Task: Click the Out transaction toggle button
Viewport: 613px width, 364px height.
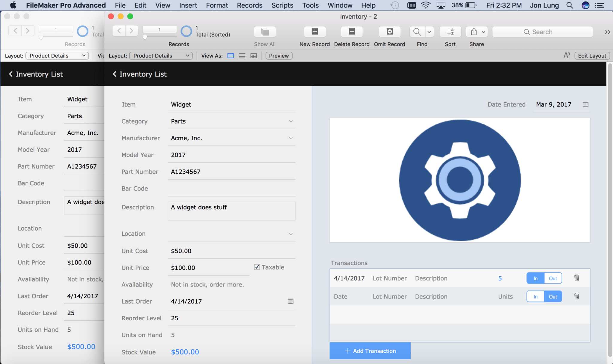Action: coord(553,278)
